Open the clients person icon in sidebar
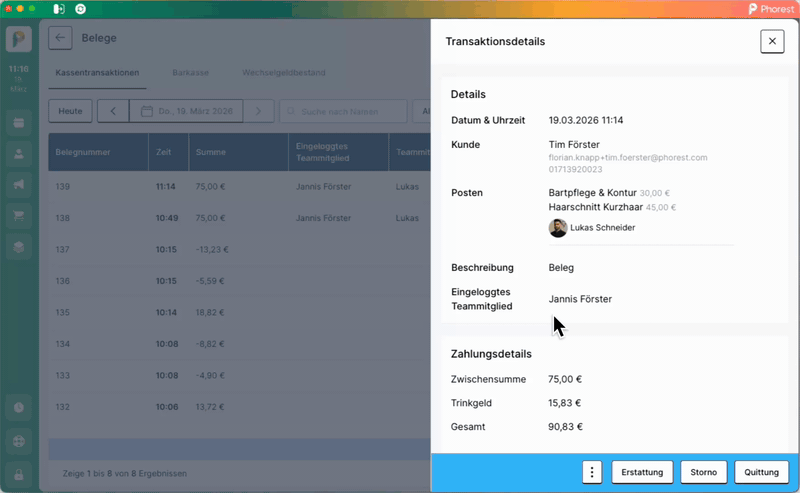Screen dimensions: 800x493 click(19, 154)
